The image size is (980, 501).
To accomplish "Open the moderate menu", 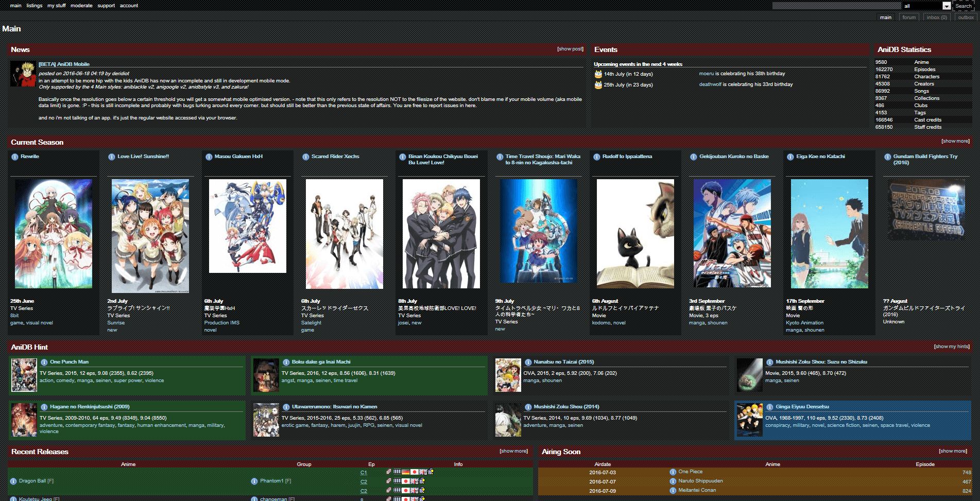I will click(81, 6).
